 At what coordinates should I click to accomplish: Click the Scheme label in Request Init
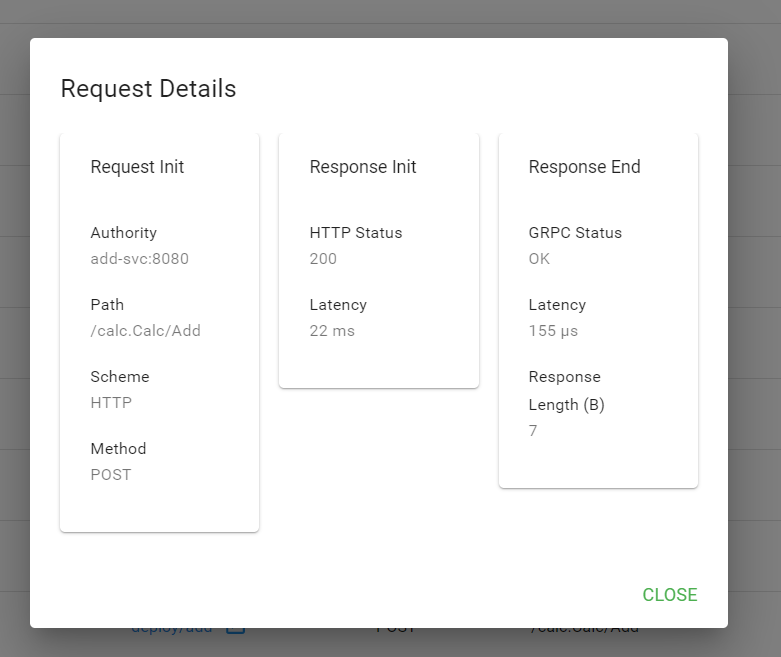119,377
